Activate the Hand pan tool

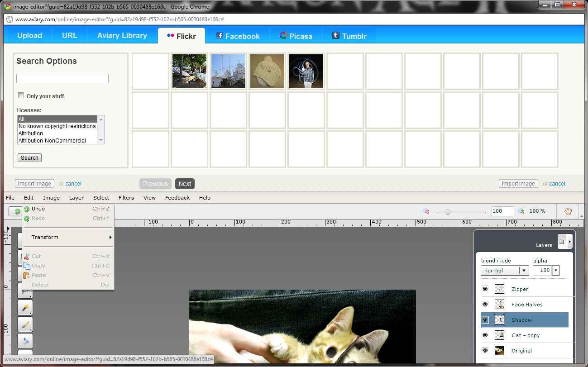click(x=568, y=211)
